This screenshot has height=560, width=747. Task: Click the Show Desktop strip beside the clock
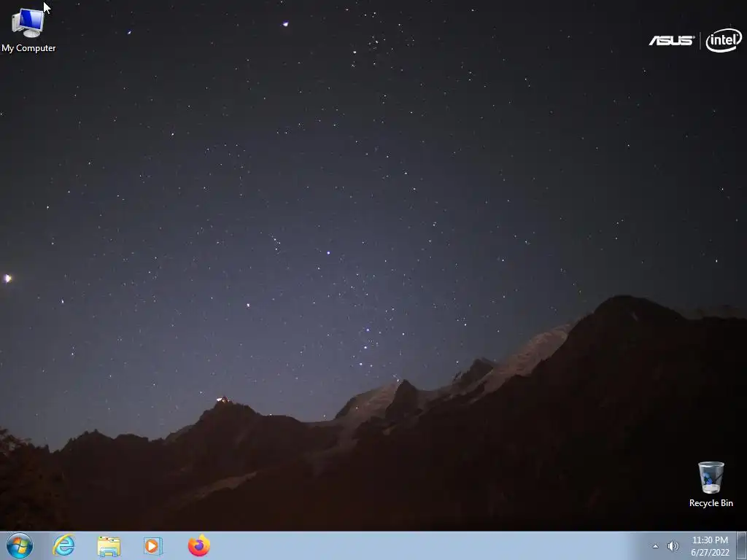pos(742,545)
